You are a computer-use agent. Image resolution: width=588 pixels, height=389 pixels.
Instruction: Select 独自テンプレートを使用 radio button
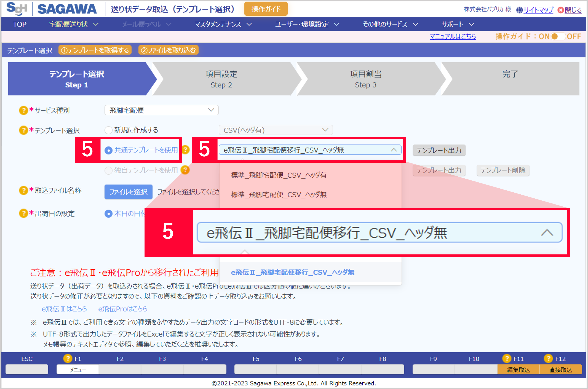point(108,170)
